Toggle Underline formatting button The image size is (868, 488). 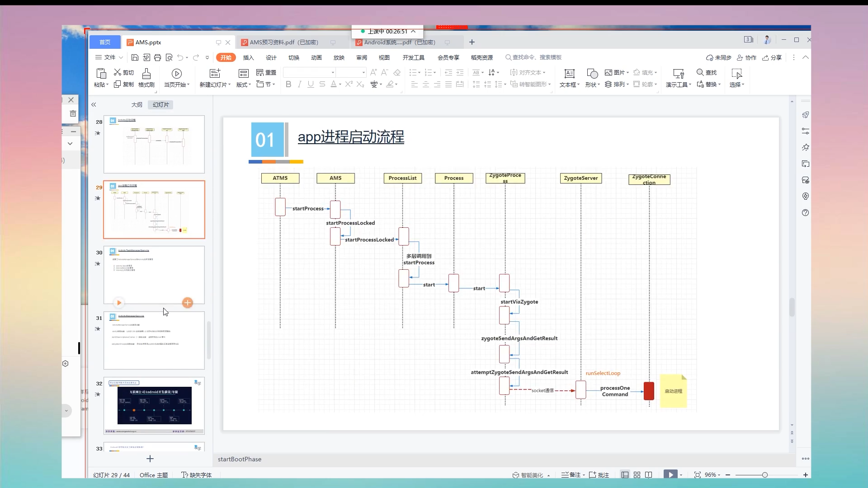[x=311, y=84]
